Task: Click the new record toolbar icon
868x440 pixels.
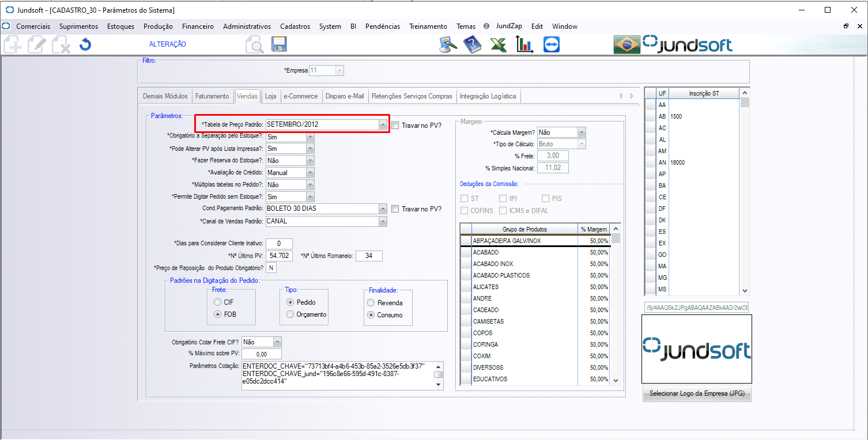Action: (13, 45)
